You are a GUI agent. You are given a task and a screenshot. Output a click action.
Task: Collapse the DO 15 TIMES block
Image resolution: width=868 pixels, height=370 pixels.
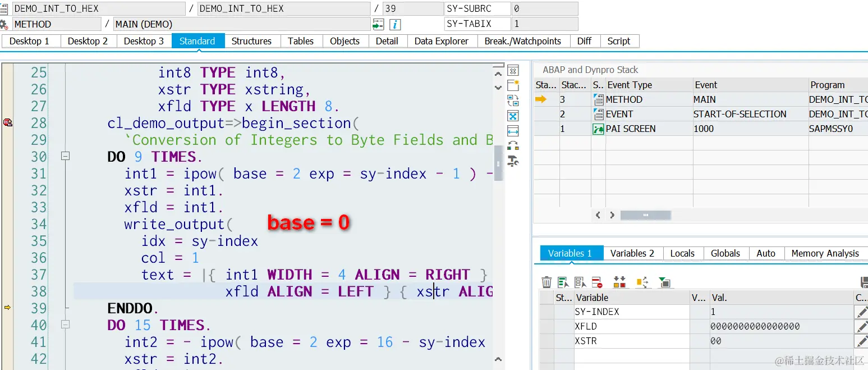pyautogui.click(x=65, y=325)
